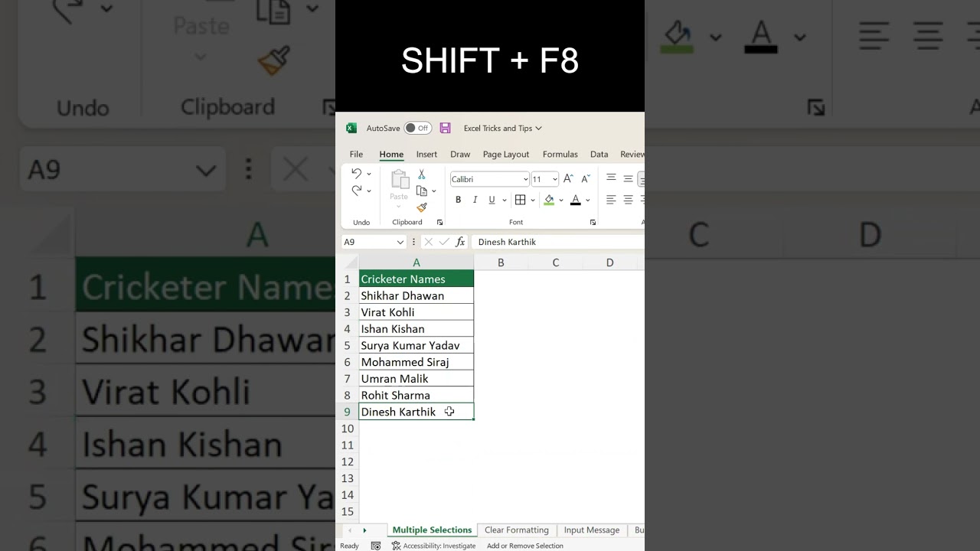Image resolution: width=980 pixels, height=551 pixels.
Task: Switch to the Page Layout ribbon tab
Action: [x=506, y=155]
